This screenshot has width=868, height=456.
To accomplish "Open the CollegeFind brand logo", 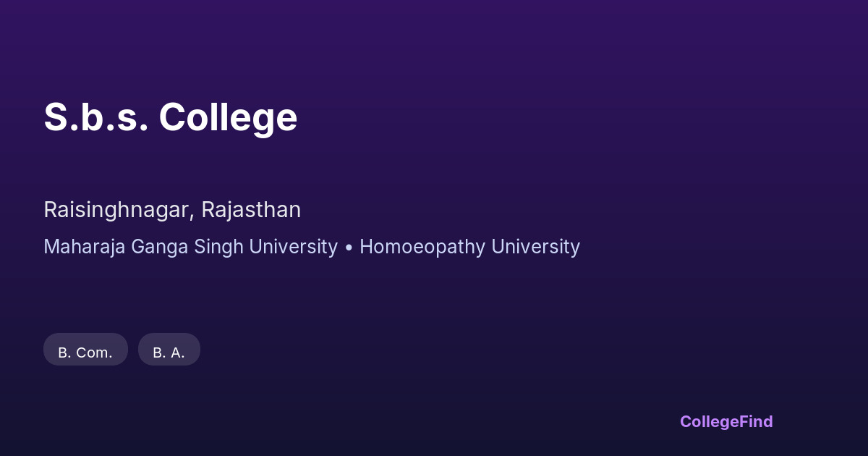I will [726, 421].
